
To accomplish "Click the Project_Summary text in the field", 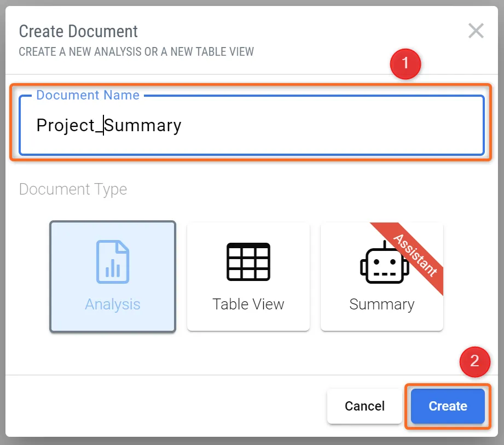I will tap(108, 126).
